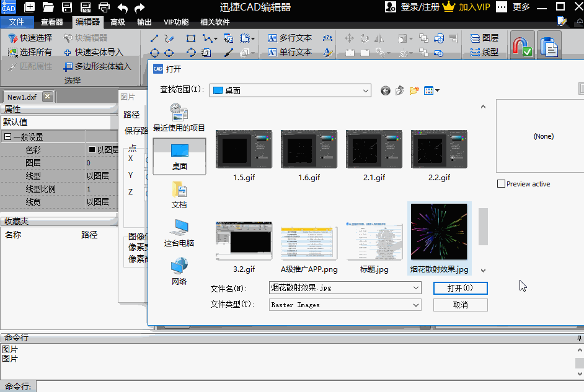
Task: Expand the 查找范围 folder dropdown
Action: (365, 90)
